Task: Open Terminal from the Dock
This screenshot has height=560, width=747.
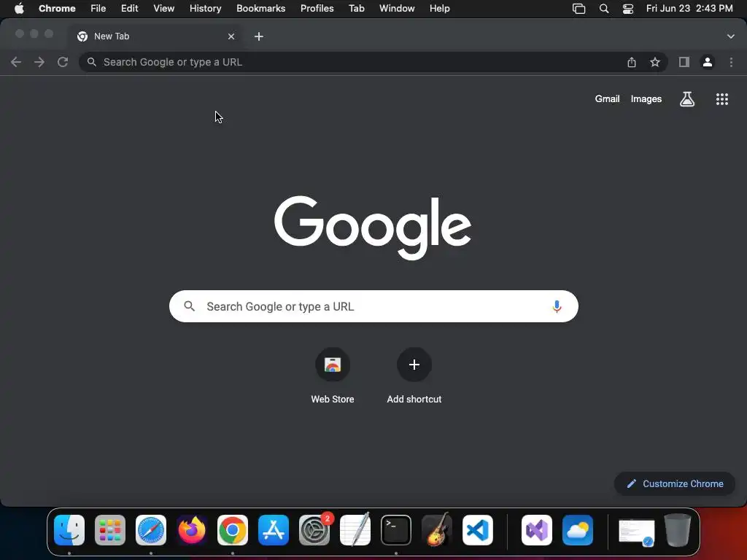Action: [x=396, y=530]
